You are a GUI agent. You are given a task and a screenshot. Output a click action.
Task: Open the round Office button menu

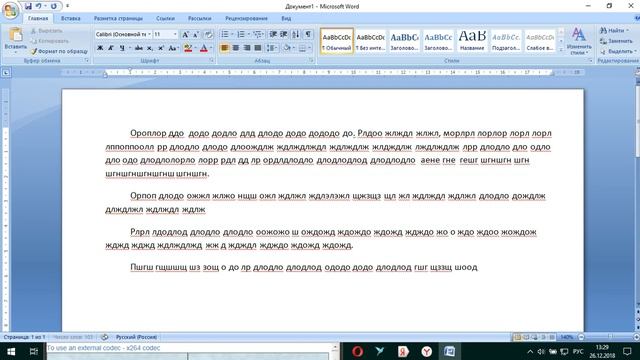click(x=10, y=10)
